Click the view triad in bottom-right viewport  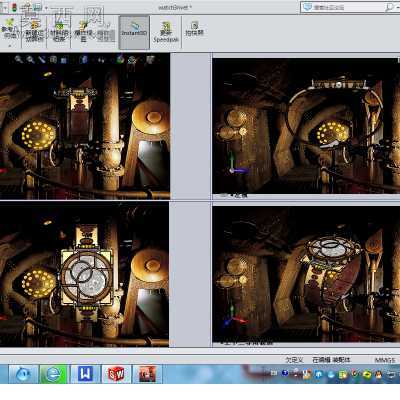point(235,315)
